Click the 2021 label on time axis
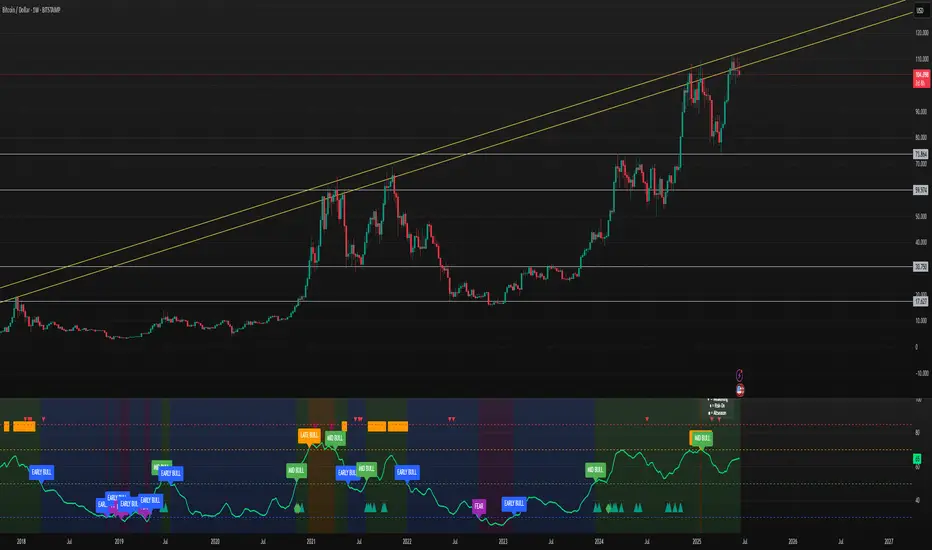 (311, 542)
